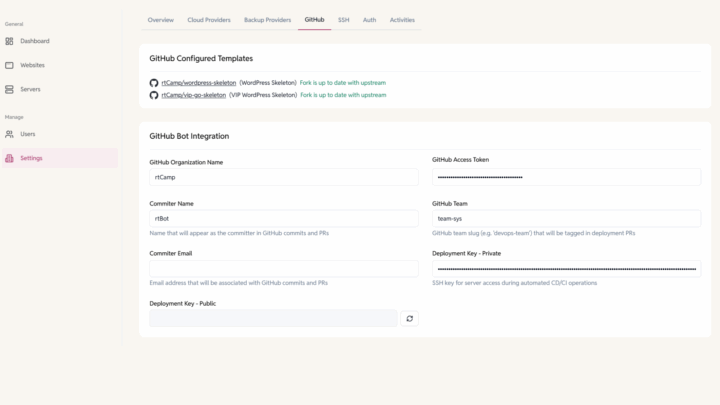Open rtCamp/vip-go-skeleton repository link

click(194, 95)
